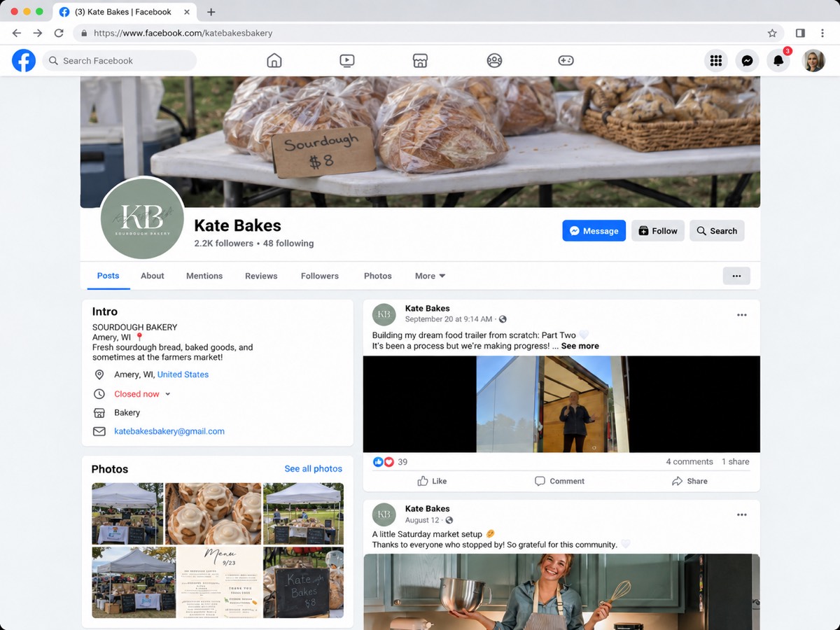The height and width of the screenshot is (630, 840).
Task: Open the sourdough cover photo
Action: (x=420, y=142)
